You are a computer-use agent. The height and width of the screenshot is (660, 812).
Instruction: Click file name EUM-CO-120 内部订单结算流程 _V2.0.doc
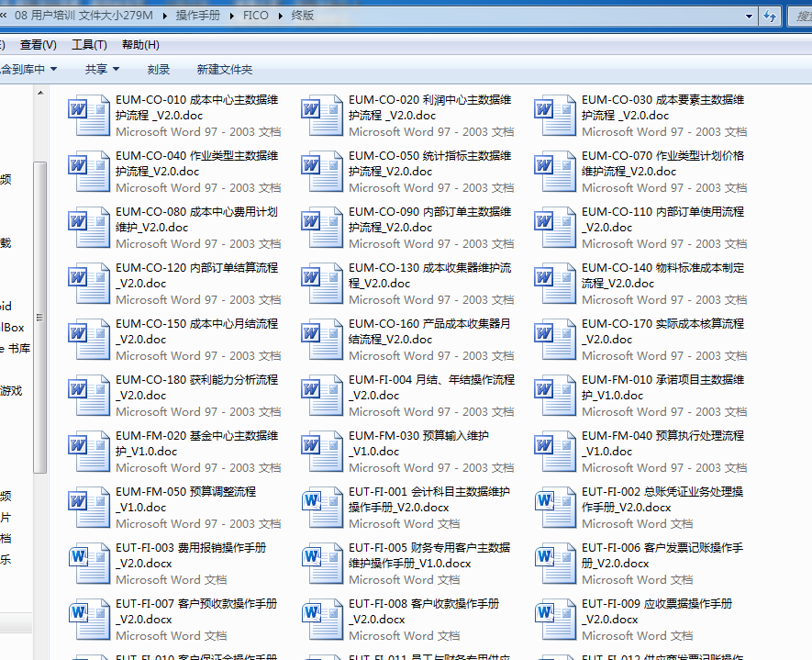tap(196, 275)
